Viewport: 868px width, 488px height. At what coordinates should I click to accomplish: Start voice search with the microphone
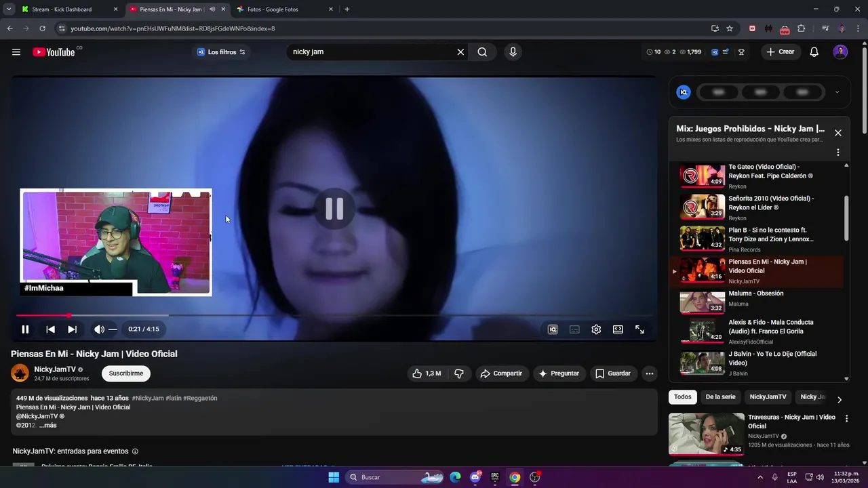tap(513, 52)
